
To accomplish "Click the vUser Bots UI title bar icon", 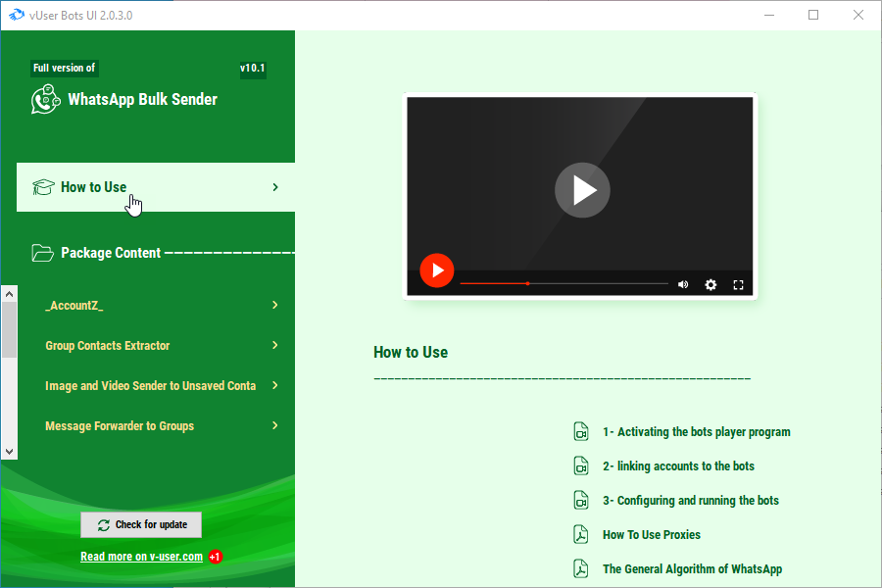I will point(17,16).
